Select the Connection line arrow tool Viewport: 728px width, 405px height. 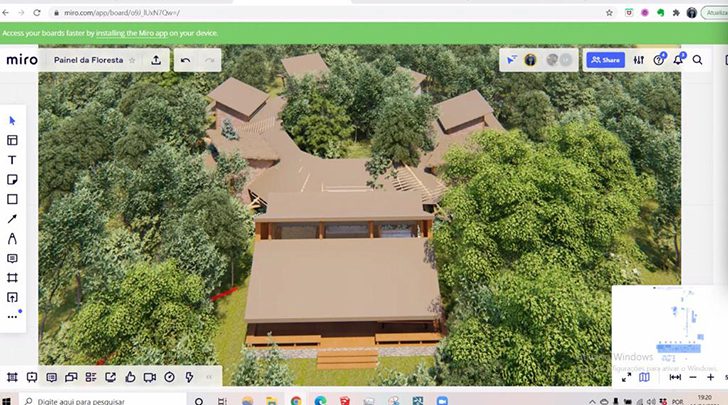13,219
